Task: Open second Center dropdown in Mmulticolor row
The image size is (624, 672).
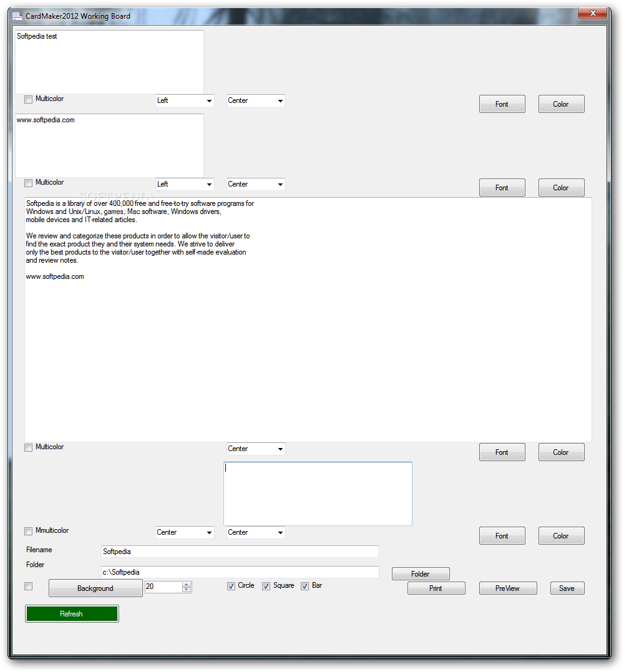Action: (x=256, y=532)
